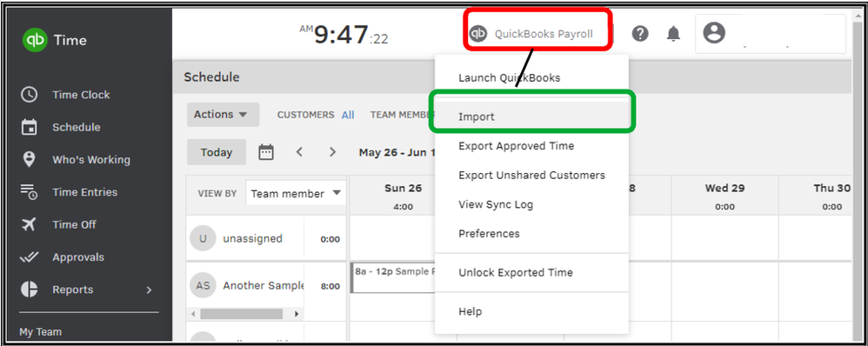Open Time Clock in the sidebar
The height and width of the screenshot is (346, 868).
(x=81, y=95)
